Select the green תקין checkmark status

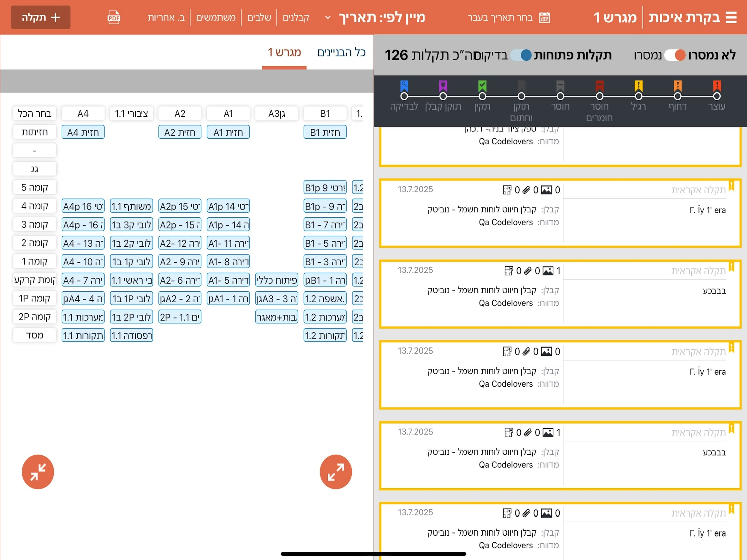(482, 86)
